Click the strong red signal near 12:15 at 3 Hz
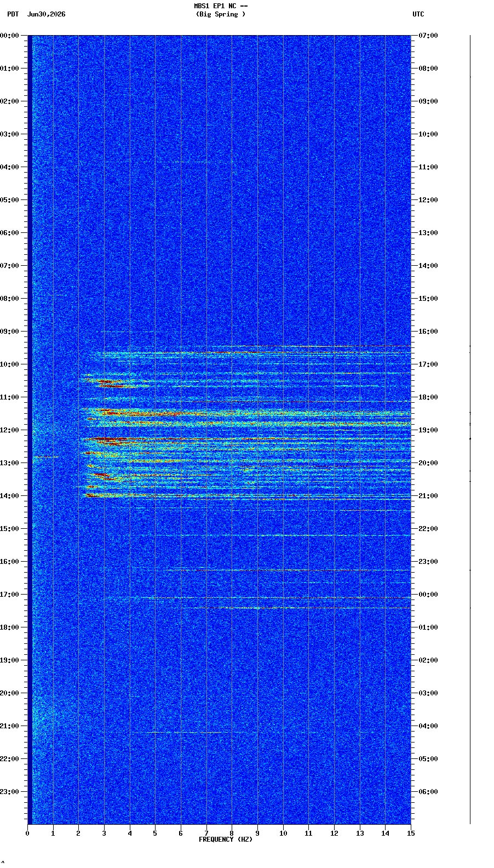The width and height of the screenshot is (494, 868). (x=104, y=439)
